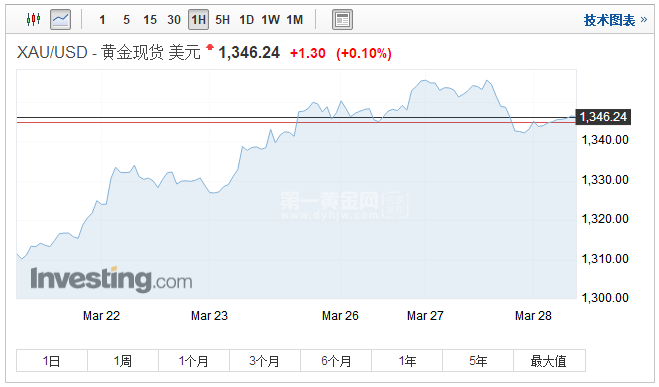The width and height of the screenshot is (659, 387).
Task: Select the 1周 time range tab
Action: coord(123,361)
